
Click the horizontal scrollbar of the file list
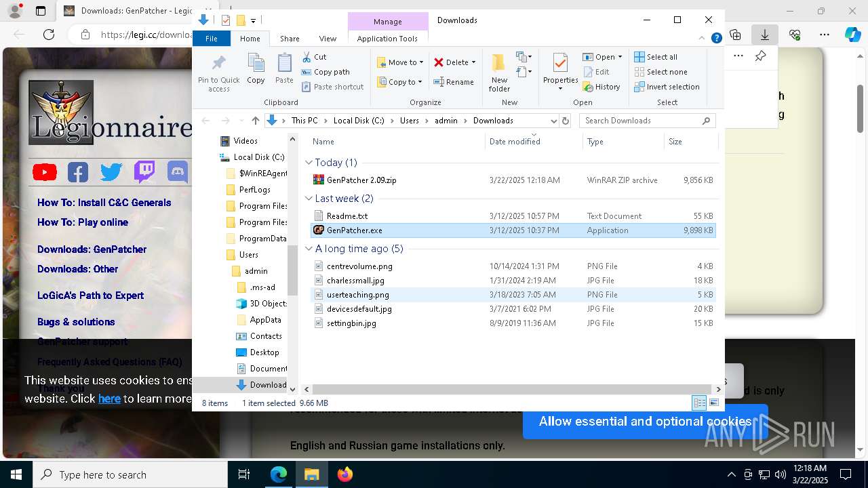[x=511, y=389]
